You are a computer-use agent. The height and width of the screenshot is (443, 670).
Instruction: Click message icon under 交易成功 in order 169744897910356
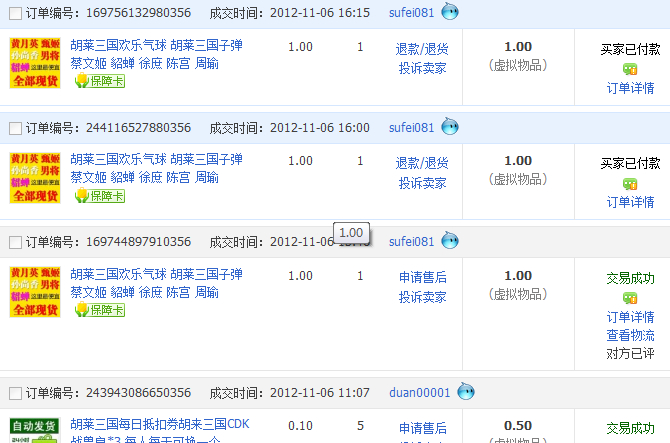[x=630, y=298]
